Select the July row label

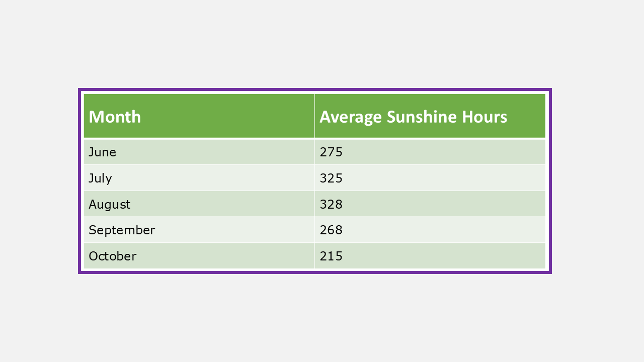point(100,178)
